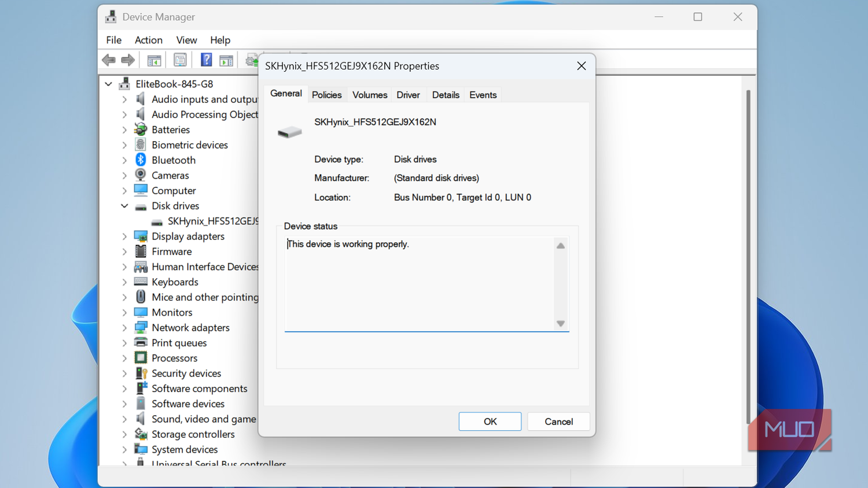The image size is (868, 488).
Task: Click the Keyboards category icon
Action: 141,282
